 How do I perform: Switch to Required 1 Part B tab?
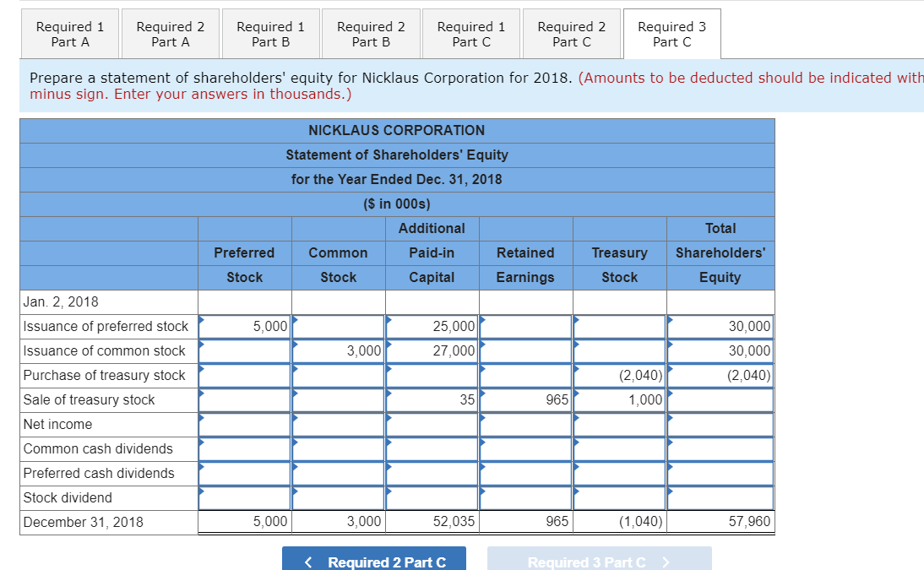click(270, 34)
